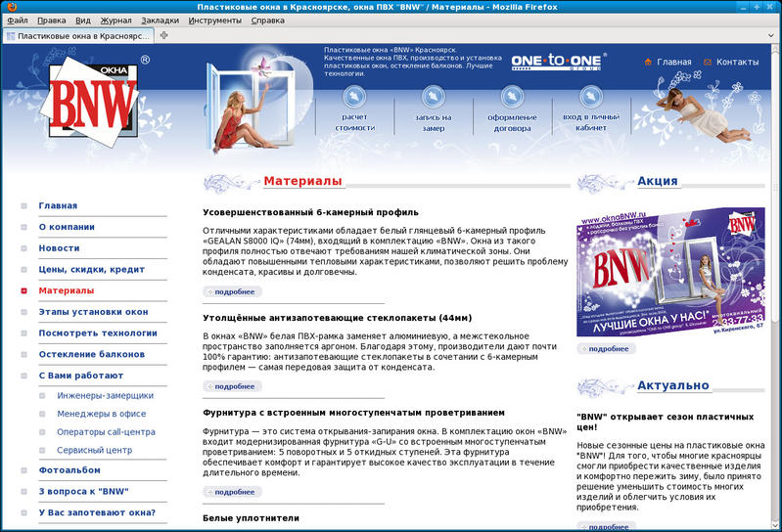
Task: Open 'О компании' sidebar link
Action: click(x=67, y=227)
